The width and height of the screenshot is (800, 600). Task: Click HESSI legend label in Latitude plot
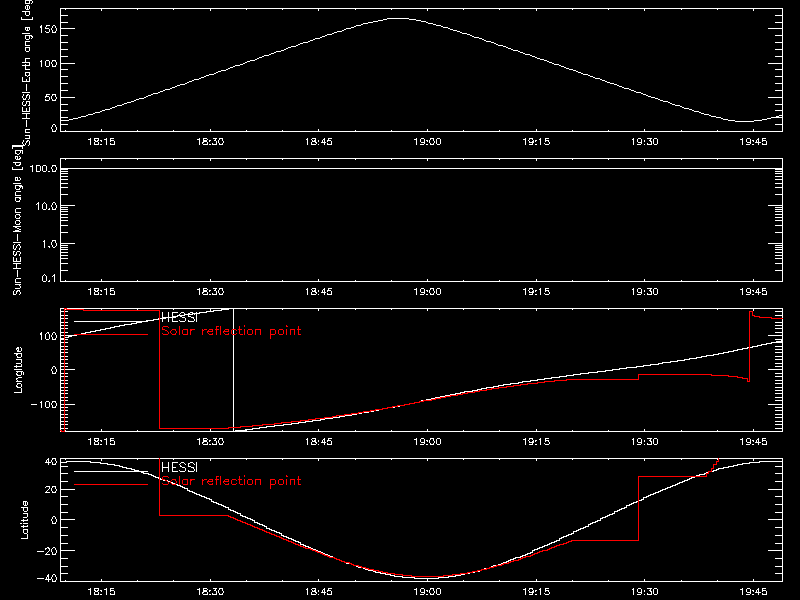coord(179,468)
